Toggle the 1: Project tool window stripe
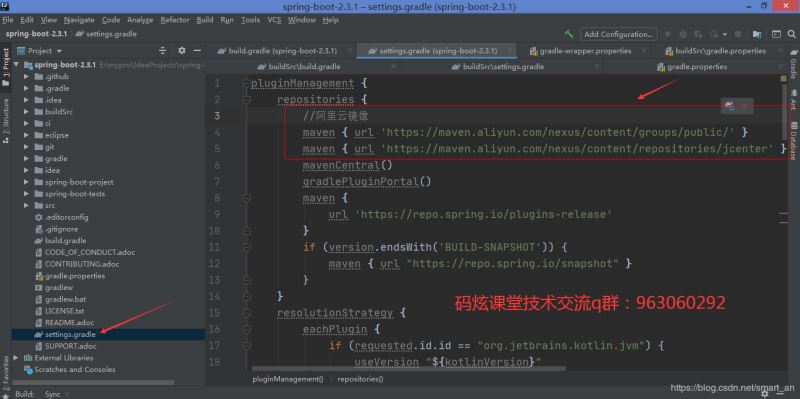The image size is (800, 399). point(6,66)
